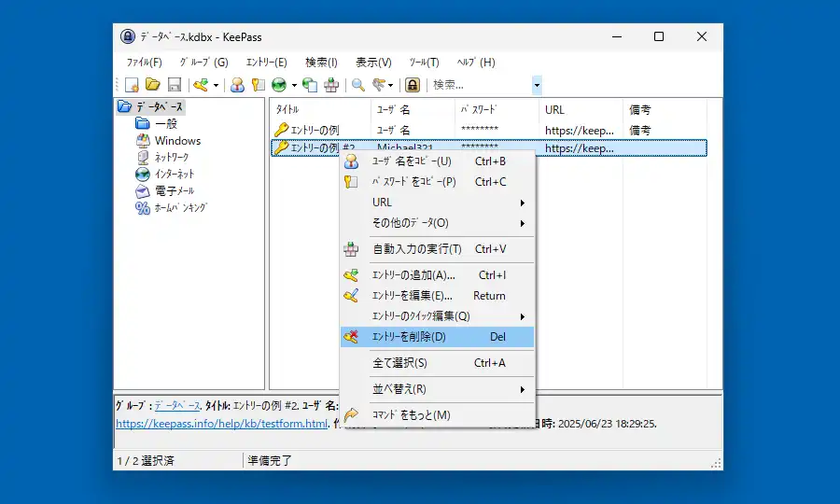Expand the Open URL dropdown arrow
Image resolution: width=840 pixels, height=504 pixels.
pyautogui.click(x=294, y=85)
